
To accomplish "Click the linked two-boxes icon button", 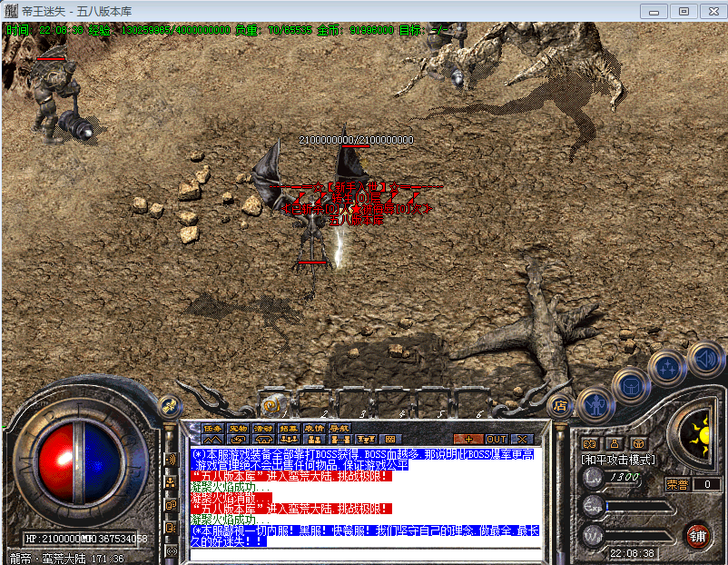I will coord(339,439).
